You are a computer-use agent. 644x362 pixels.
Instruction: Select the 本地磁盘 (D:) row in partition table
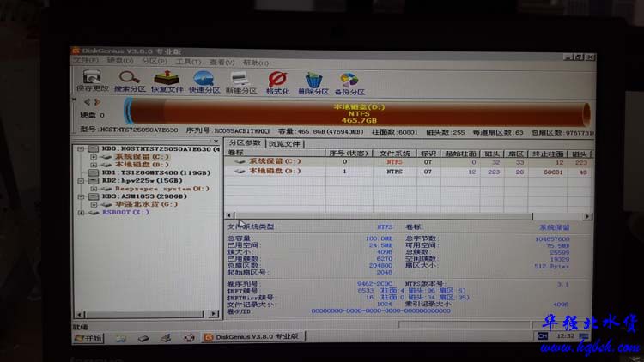(409, 172)
